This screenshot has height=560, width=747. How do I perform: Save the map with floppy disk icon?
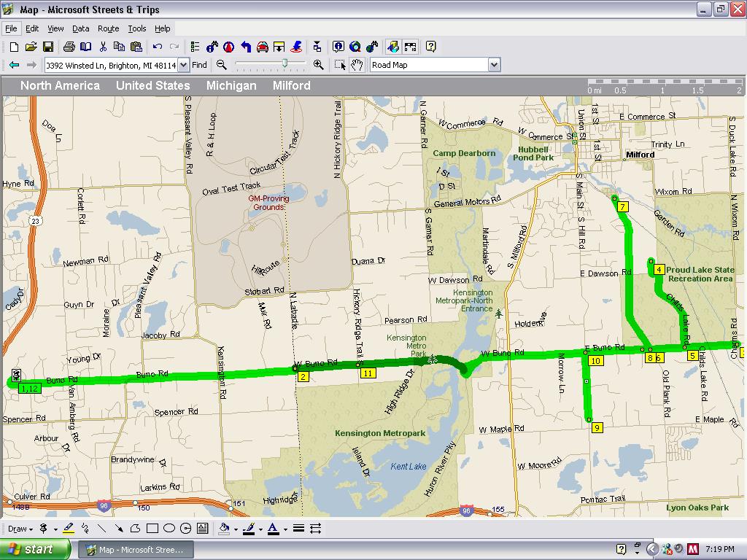click(x=47, y=47)
